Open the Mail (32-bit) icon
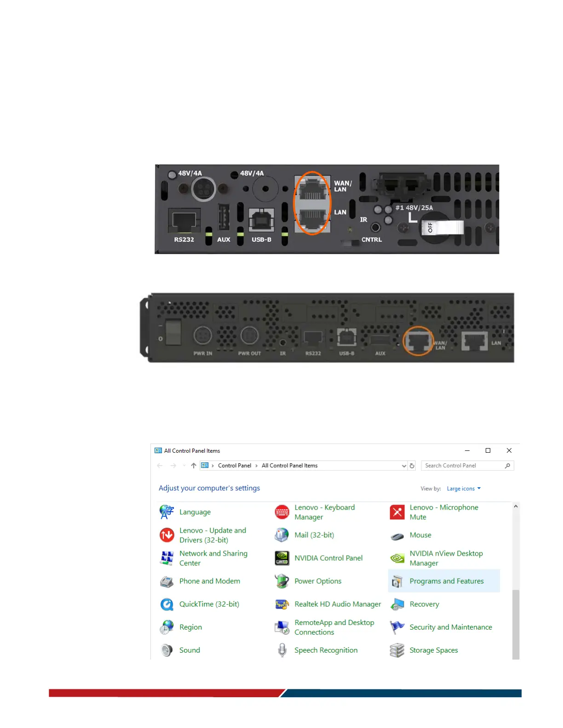Screen dimensions: 563x728 click(x=281, y=535)
